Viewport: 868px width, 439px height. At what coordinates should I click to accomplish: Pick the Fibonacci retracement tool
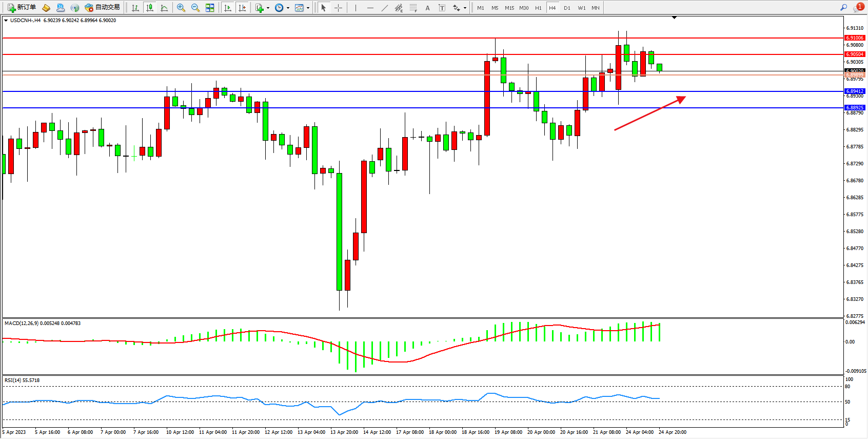pyautogui.click(x=413, y=8)
